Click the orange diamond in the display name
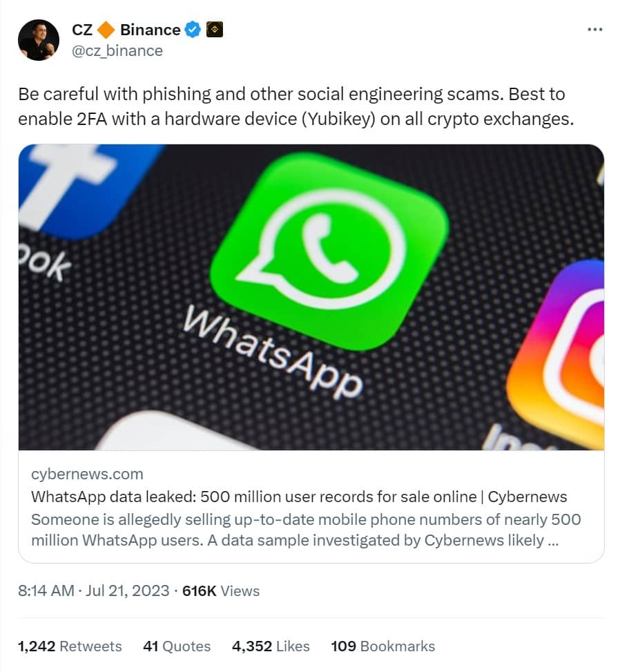 click(x=106, y=30)
